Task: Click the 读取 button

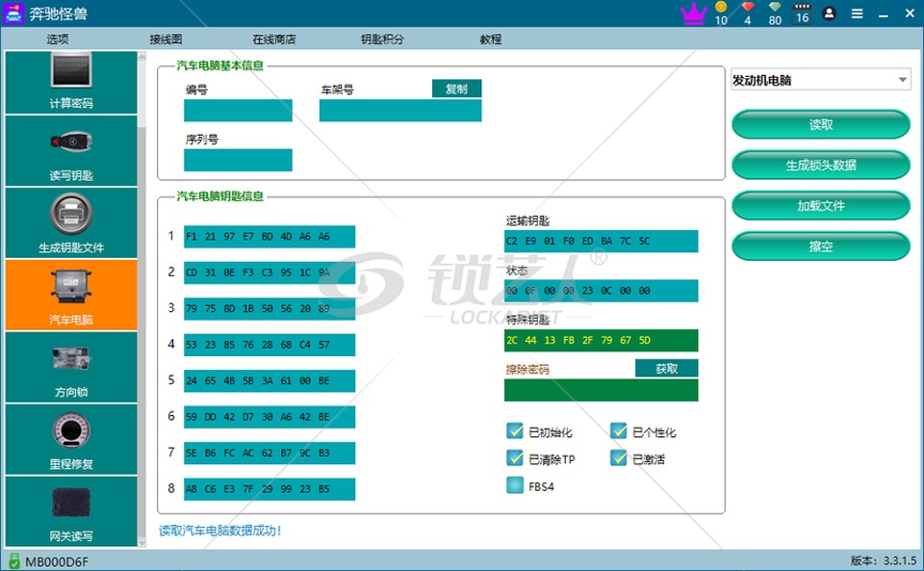Action: 821,124
